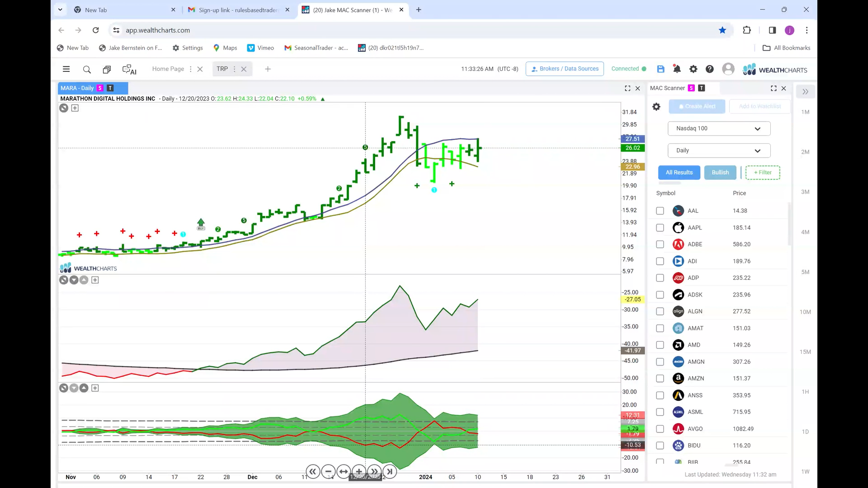This screenshot has width=868, height=488.
Task: Open the hamburger main menu
Action: click(66, 69)
